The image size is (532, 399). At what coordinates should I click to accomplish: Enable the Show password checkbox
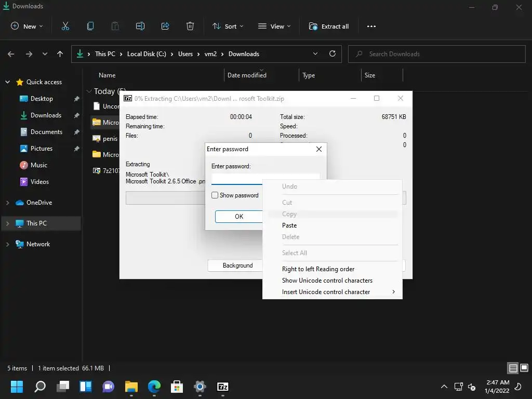(x=215, y=195)
